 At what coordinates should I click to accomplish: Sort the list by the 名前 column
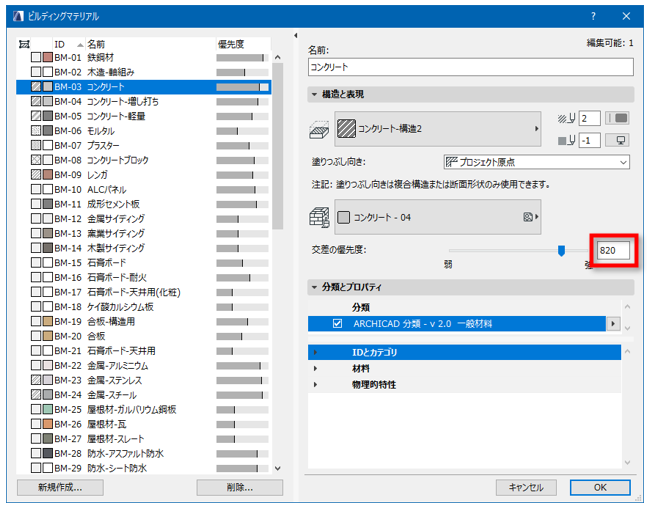(150, 44)
